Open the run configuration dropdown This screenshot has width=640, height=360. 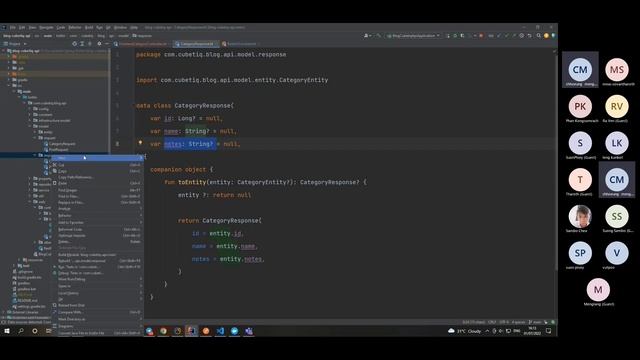[413, 36]
